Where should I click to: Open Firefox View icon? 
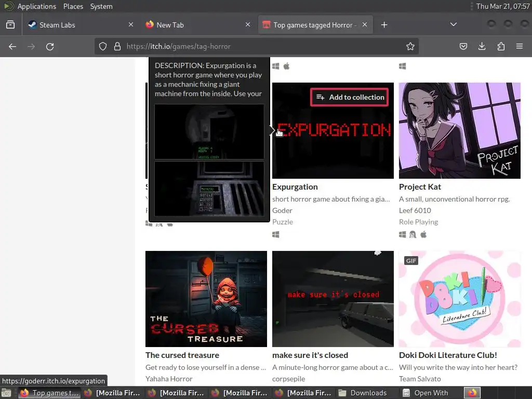click(10, 25)
